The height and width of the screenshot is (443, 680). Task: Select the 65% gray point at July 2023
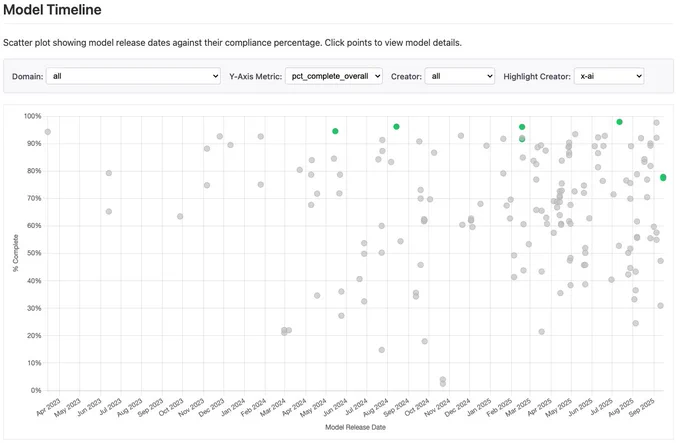(109, 211)
